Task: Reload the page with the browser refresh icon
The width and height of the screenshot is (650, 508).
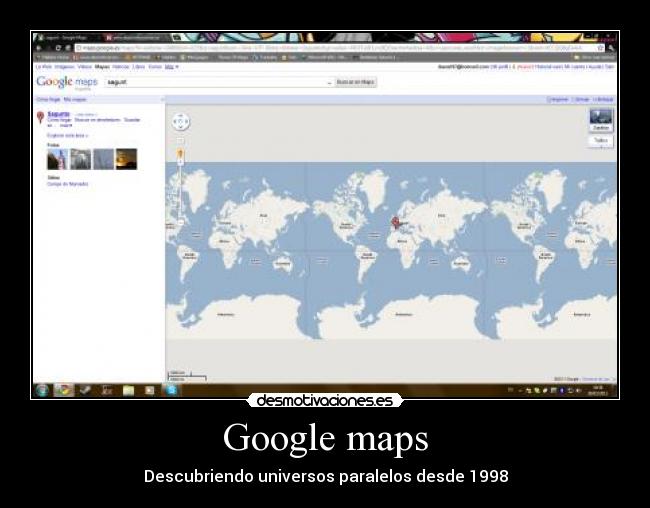Action: 57,48
